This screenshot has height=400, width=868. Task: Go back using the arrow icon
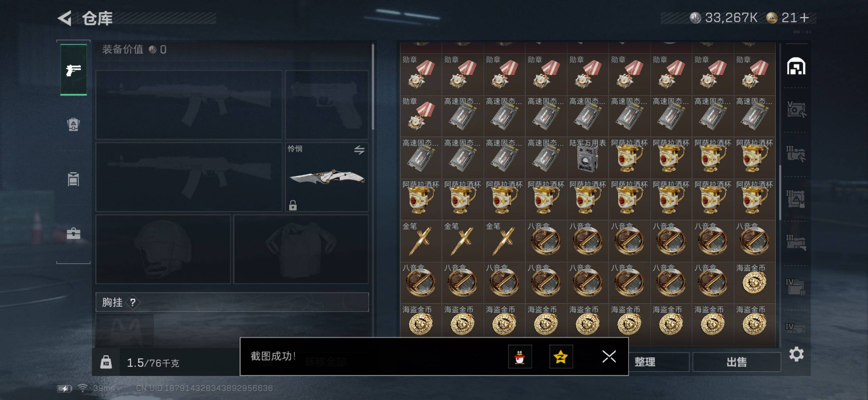click(x=65, y=18)
